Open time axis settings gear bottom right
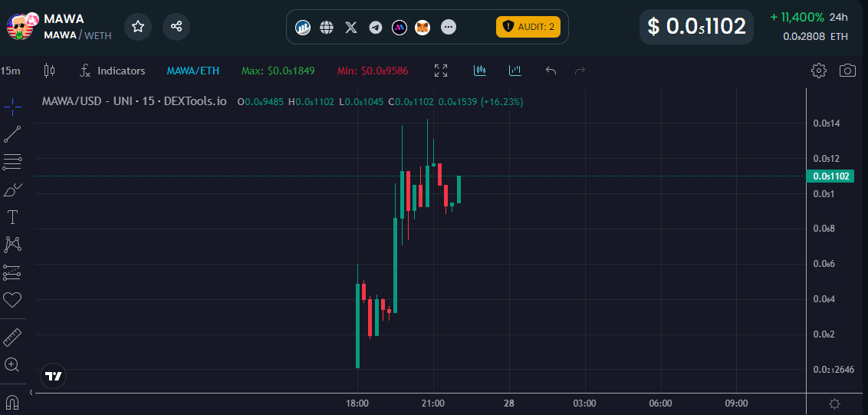 835,403
